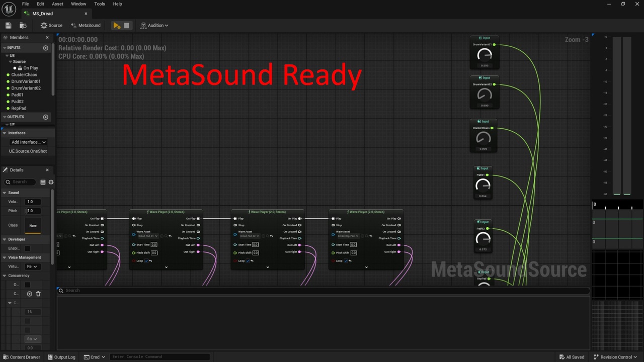Expand the Dread_Rep_Pad wave player node
Image resolution: width=644 pixels, height=362 pixels.
[x=366, y=267]
